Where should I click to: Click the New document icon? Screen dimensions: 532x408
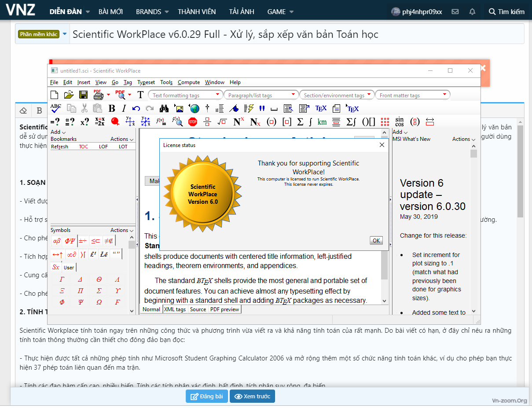point(55,95)
